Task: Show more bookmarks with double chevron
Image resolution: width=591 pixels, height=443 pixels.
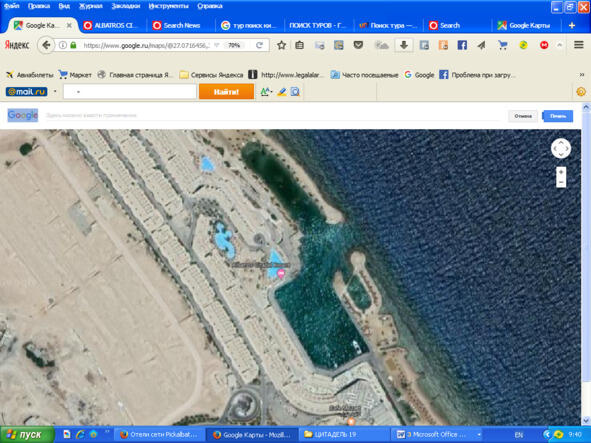Action: pyautogui.click(x=582, y=75)
